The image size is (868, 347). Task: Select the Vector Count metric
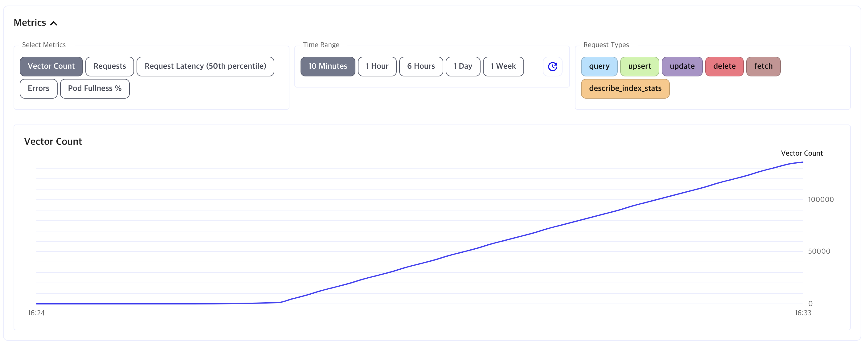[x=51, y=66]
